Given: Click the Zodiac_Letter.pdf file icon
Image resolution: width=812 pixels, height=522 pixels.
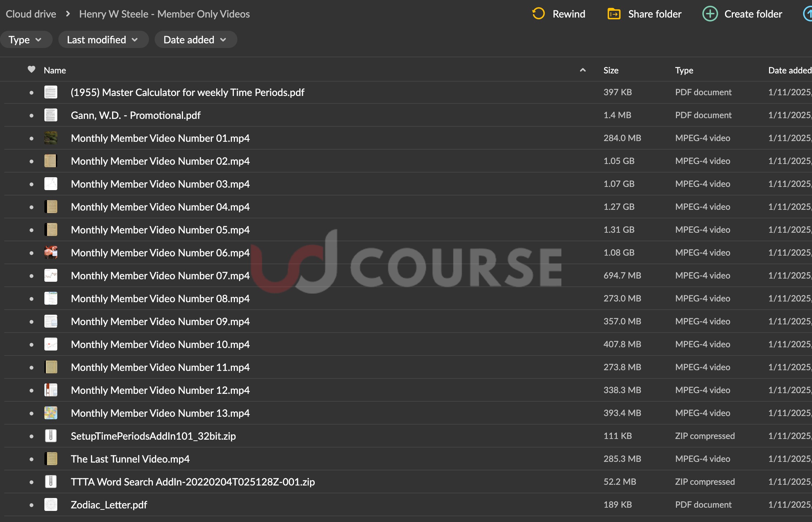Looking at the screenshot, I should click(51, 504).
